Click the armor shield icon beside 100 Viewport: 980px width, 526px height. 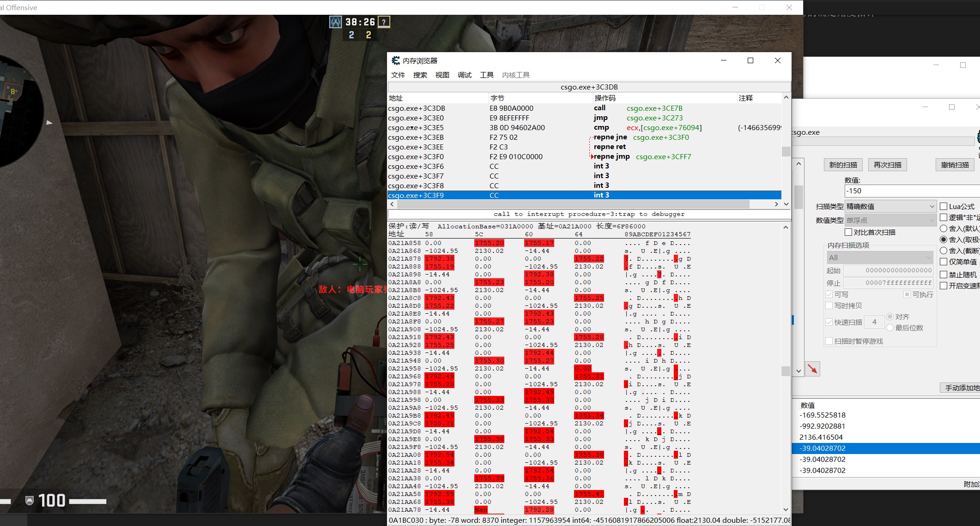pyautogui.click(x=30, y=501)
